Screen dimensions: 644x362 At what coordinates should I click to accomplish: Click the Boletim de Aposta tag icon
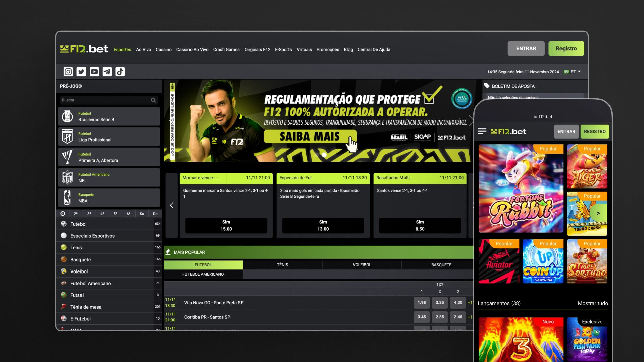coord(487,86)
